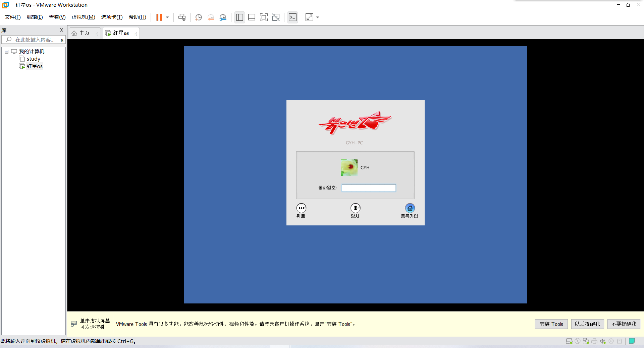Select 红星os in the library tree

[35, 66]
